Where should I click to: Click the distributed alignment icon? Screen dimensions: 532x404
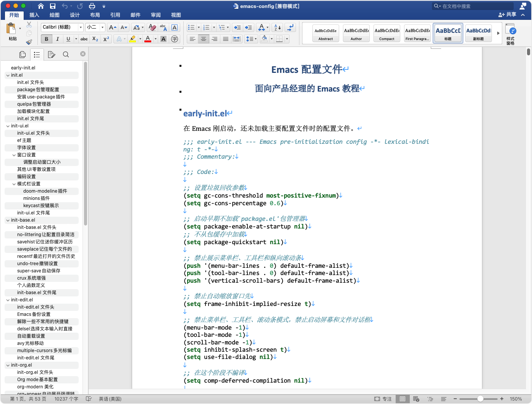[x=237, y=39]
